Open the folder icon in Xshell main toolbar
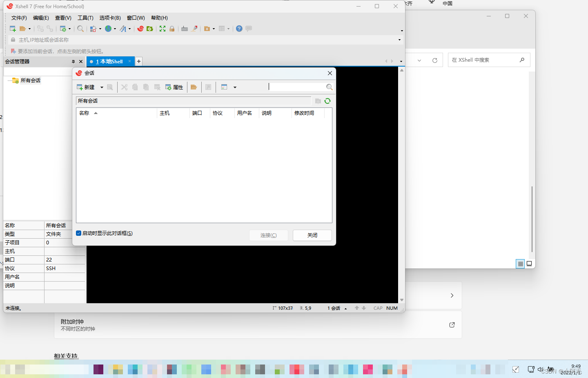 [23, 29]
